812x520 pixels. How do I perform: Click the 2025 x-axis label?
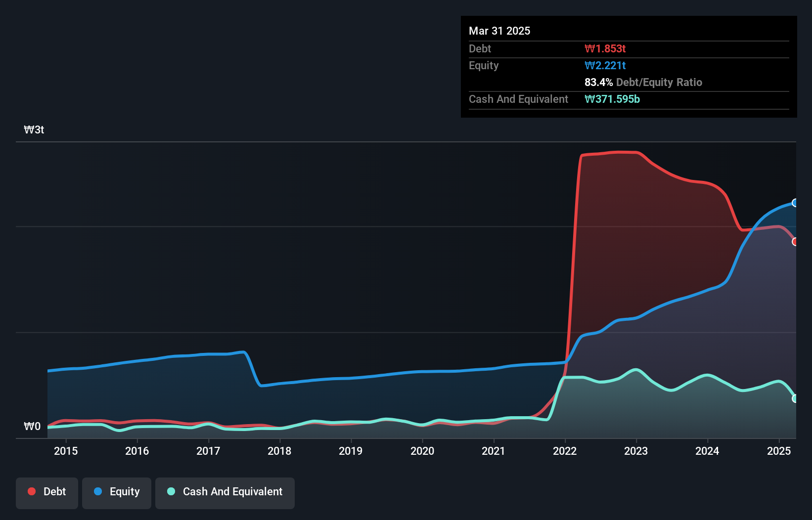(x=779, y=451)
